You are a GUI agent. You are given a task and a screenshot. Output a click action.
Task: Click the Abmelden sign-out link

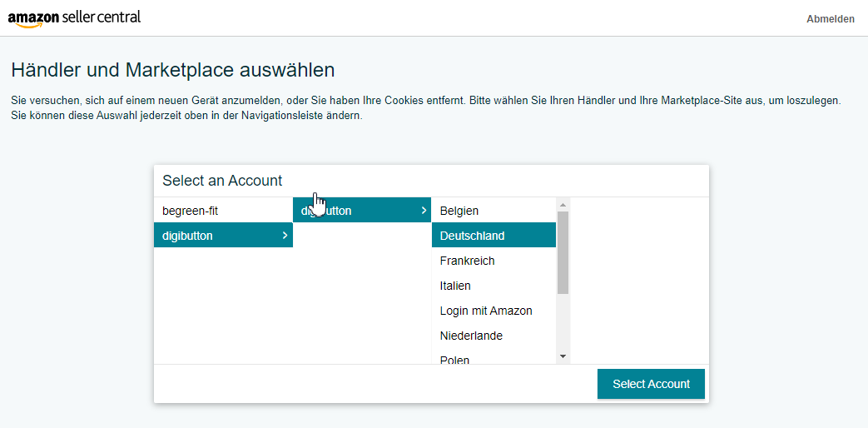[x=831, y=19]
